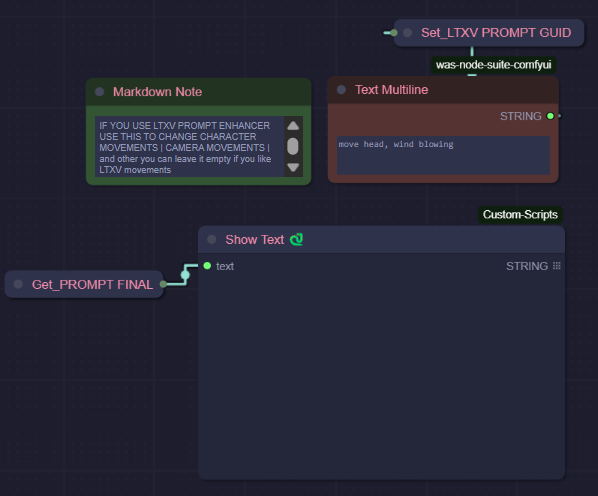Click the Custom-Scripts badge
Image resolution: width=598 pixels, height=496 pixels.
(x=520, y=214)
